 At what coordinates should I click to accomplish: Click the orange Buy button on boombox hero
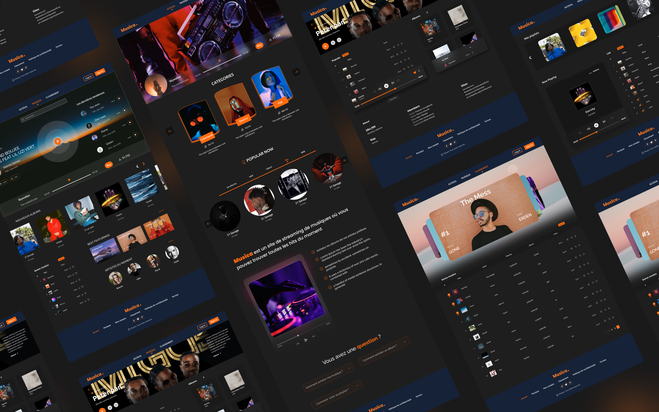(x=259, y=45)
